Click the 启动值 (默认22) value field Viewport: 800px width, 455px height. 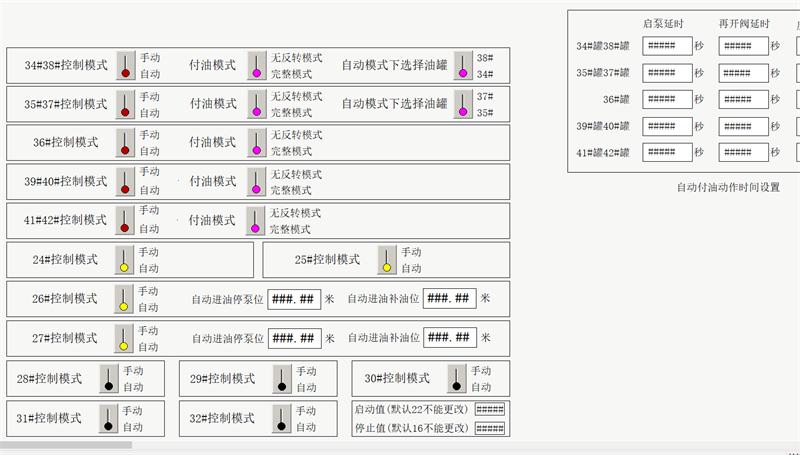[489, 409]
